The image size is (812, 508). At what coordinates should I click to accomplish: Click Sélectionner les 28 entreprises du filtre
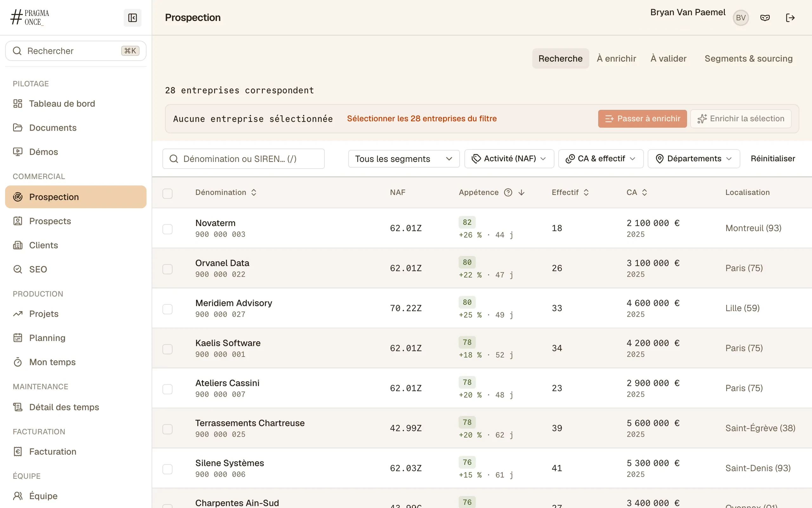[422, 119]
